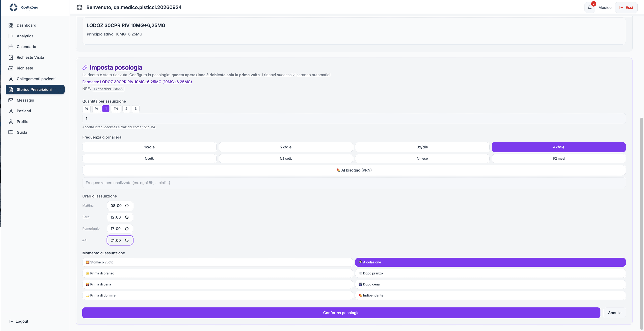This screenshot has width=644, height=331.
Task: Click the Esci button
Action: click(626, 8)
